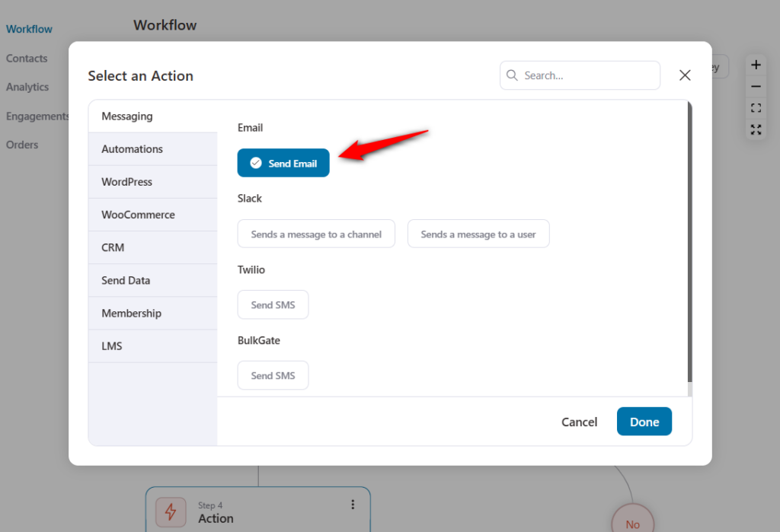Click the zoom in plus icon
Viewport: 780px width, 532px height.
point(756,65)
